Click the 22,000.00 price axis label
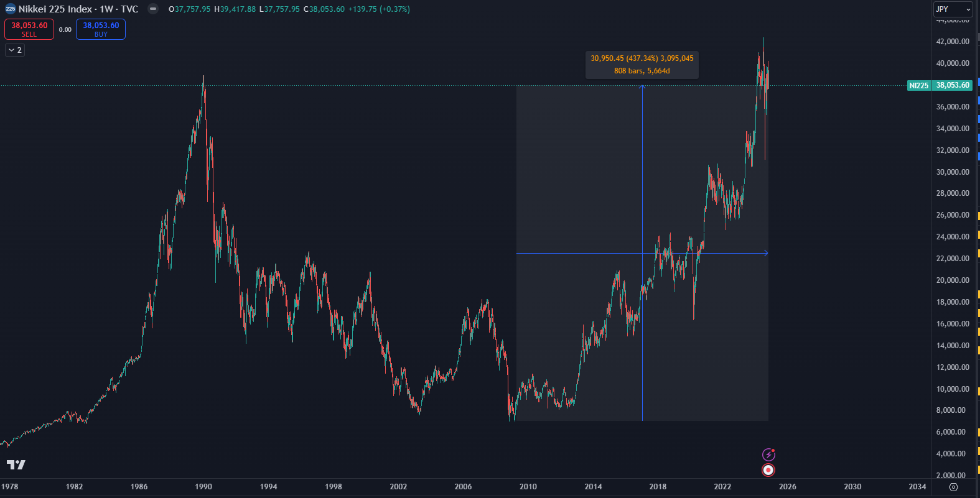The height and width of the screenshot is (498, 980). coord(953,259)
